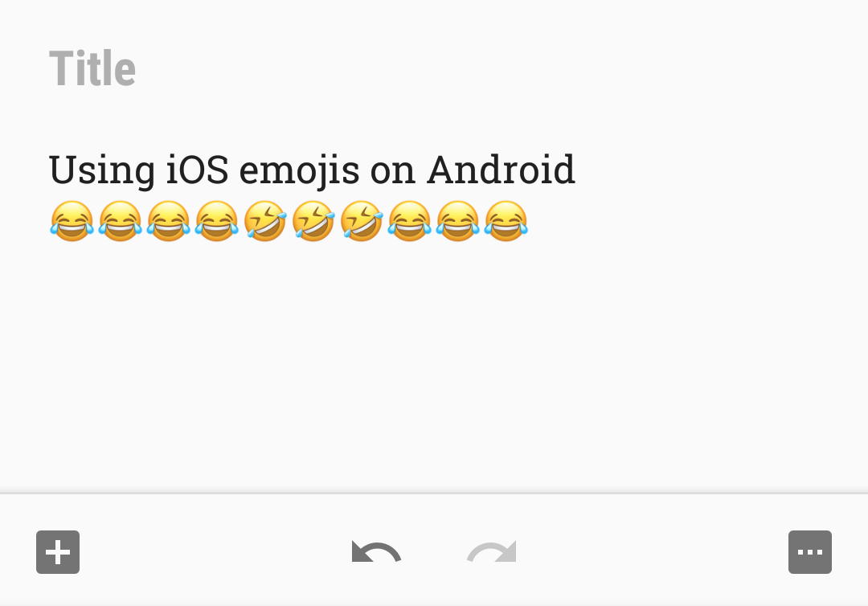Select the second tears-of-joy emoji
The image size is (868, 606).
click(120, 221)
